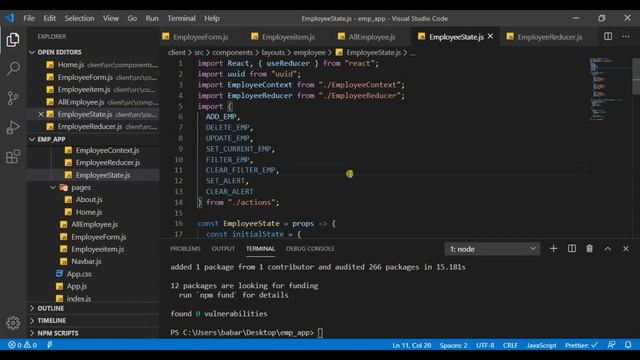Click the code minimap preview
This screenshot has width=640, height=360.
(x=609, y=89)
